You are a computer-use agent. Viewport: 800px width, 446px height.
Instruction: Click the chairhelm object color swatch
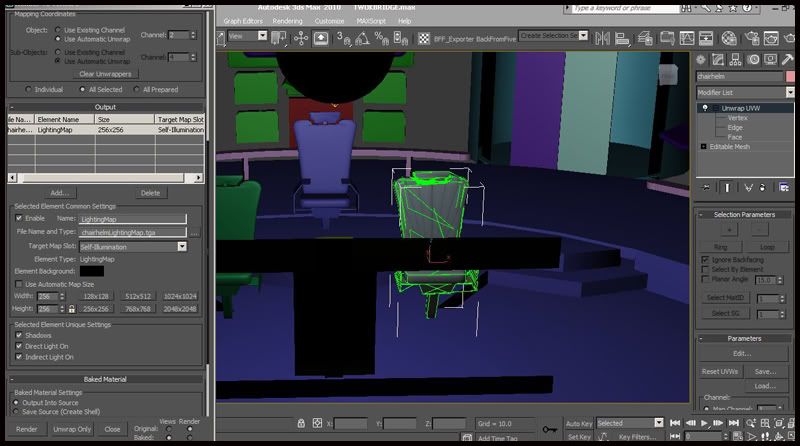(x=790, y=76)
